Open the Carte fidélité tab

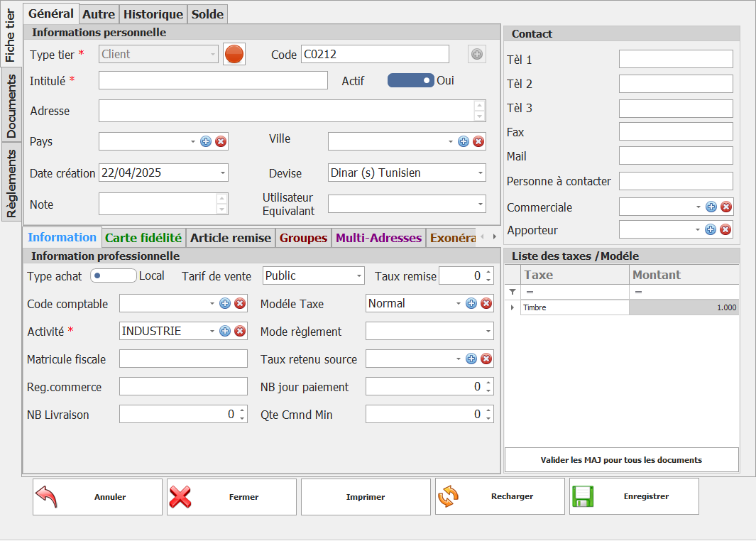143,238
